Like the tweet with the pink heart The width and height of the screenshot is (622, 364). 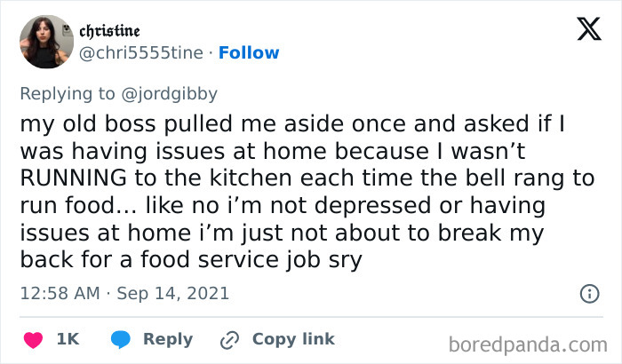(33, 340)
